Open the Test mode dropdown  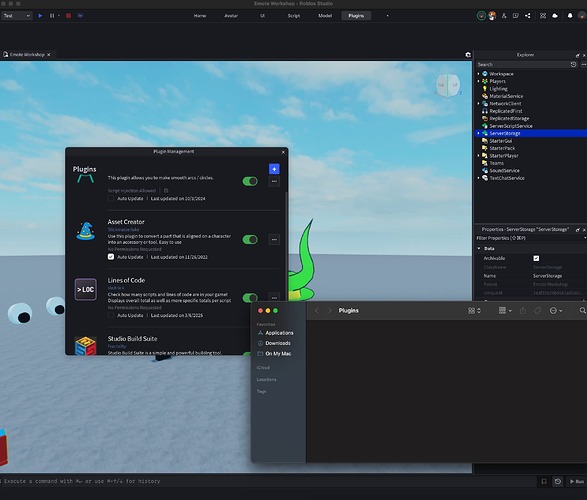click(17, 16)
